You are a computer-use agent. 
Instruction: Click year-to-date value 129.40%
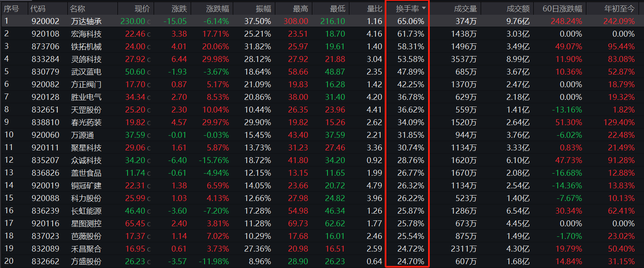[619, 122]
